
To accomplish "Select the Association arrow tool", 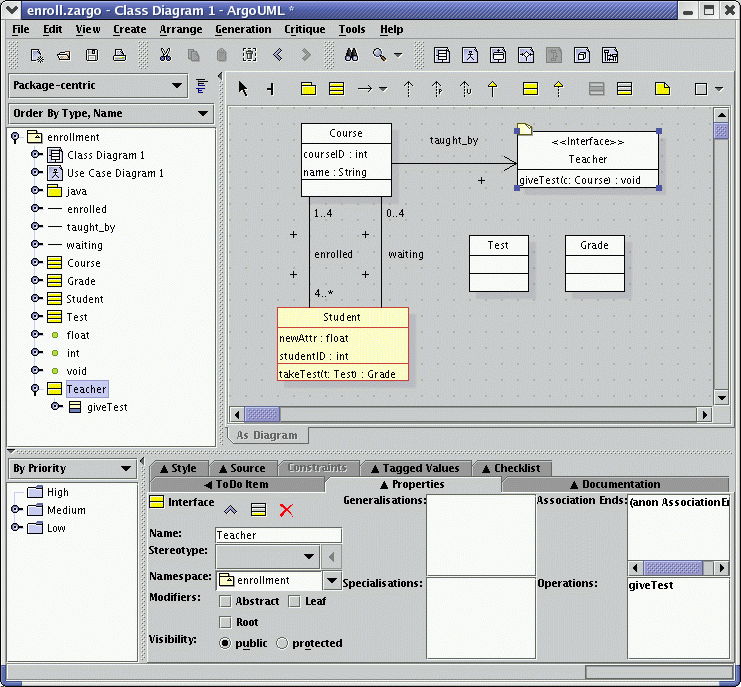I will tap(364, 88).
